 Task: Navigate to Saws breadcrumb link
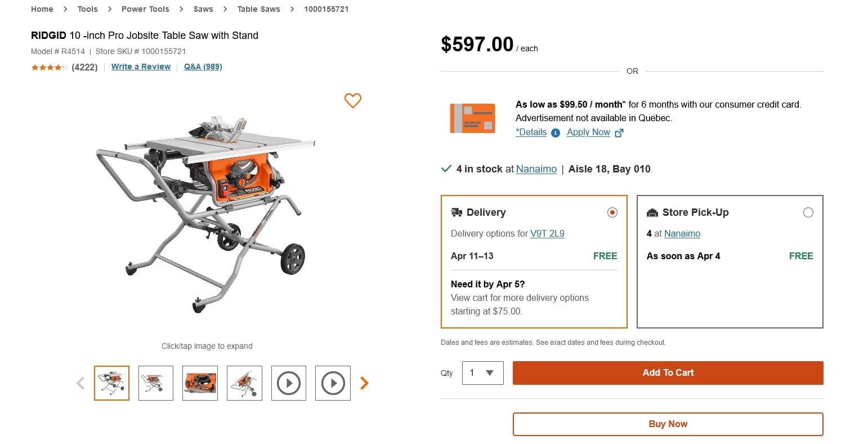pyautogui.click(x=203, y=9)
